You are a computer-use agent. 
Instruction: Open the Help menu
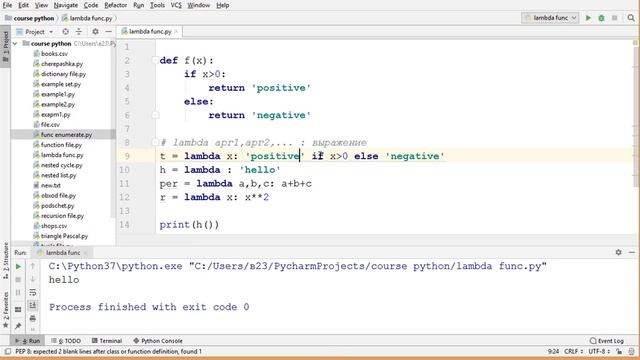222,5
